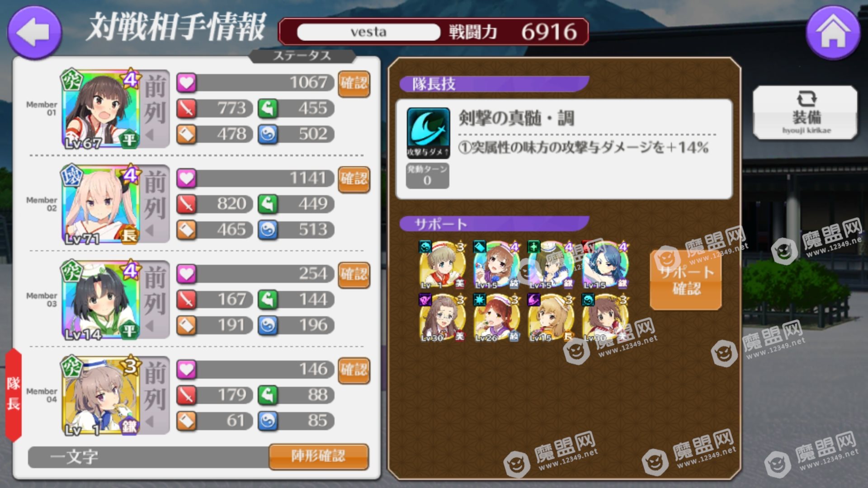
Task: Click 確認 next to HP 146
Action: 354,370
